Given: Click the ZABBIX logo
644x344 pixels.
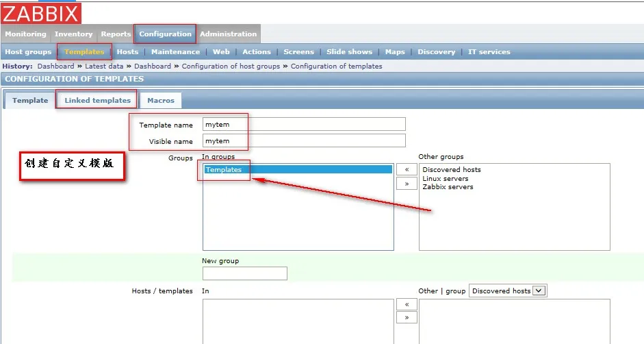Looking at the screenshot, I should point(41,14).
